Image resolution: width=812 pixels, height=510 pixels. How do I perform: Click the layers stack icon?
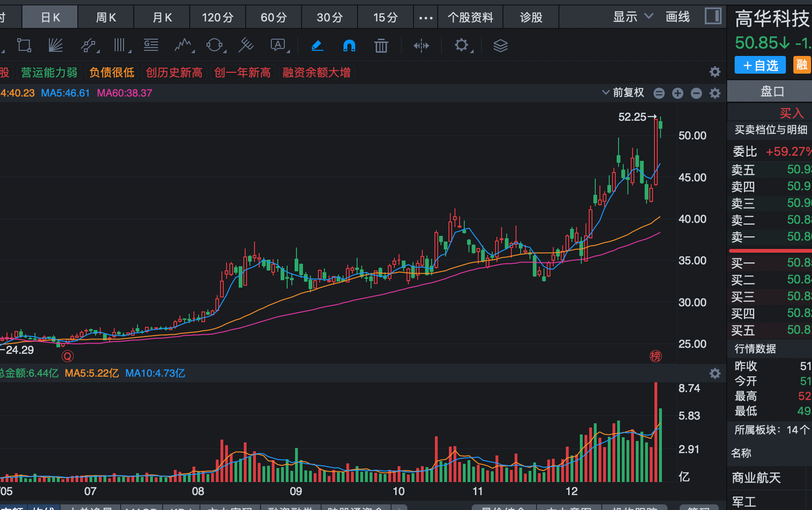(500, 46)
